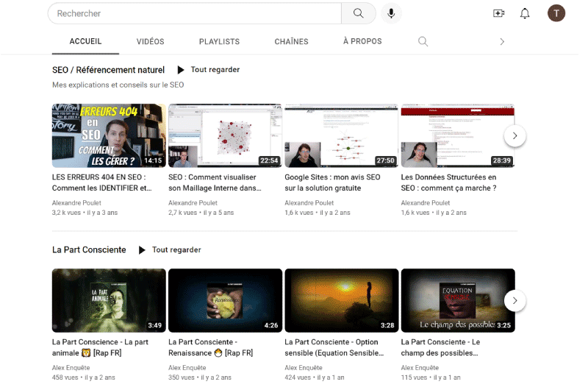Advance La Part Consciente row with next arrow

[x=515, y=301]
